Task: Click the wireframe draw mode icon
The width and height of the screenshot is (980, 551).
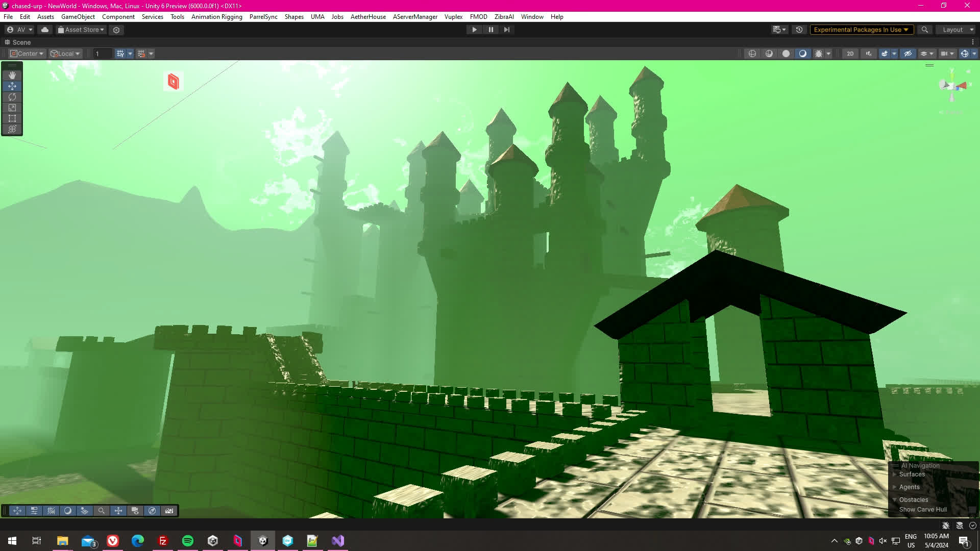Action: [752, 54]
